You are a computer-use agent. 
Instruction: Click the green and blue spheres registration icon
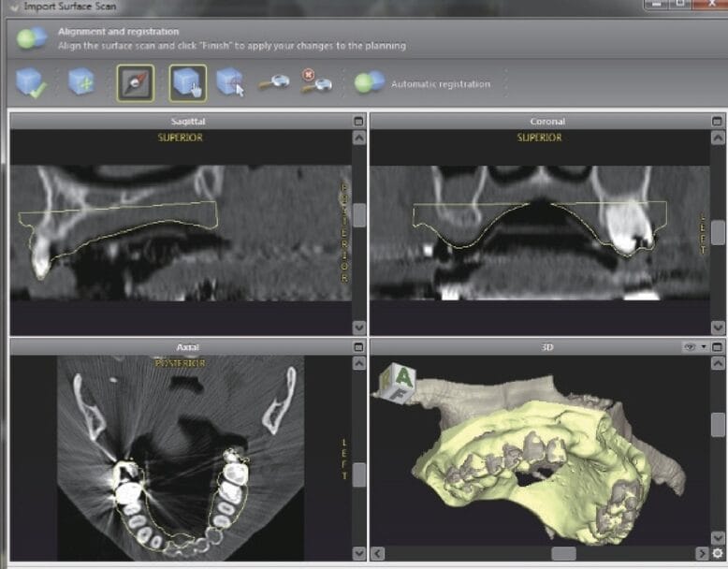[369, 82]
